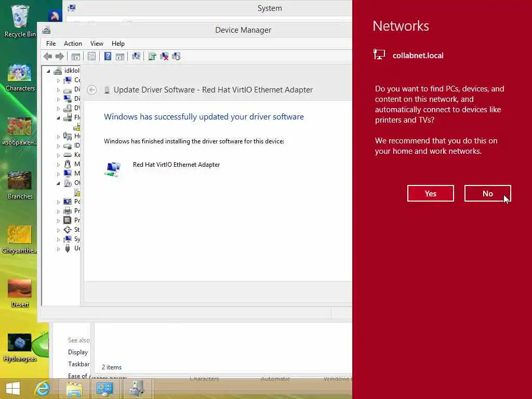Click the Show/Hide Action Pane toolbar icon
This screenshot has height=399, width=532.
(120, 56)
